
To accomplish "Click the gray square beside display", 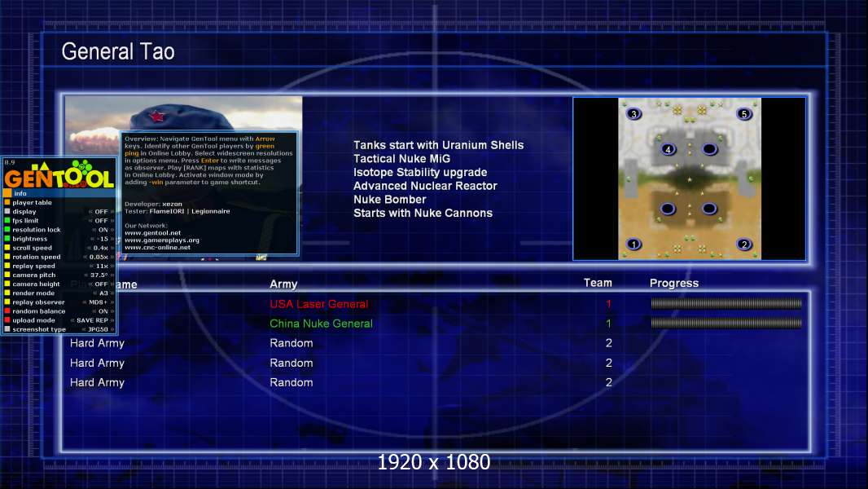I will [7, 212].
